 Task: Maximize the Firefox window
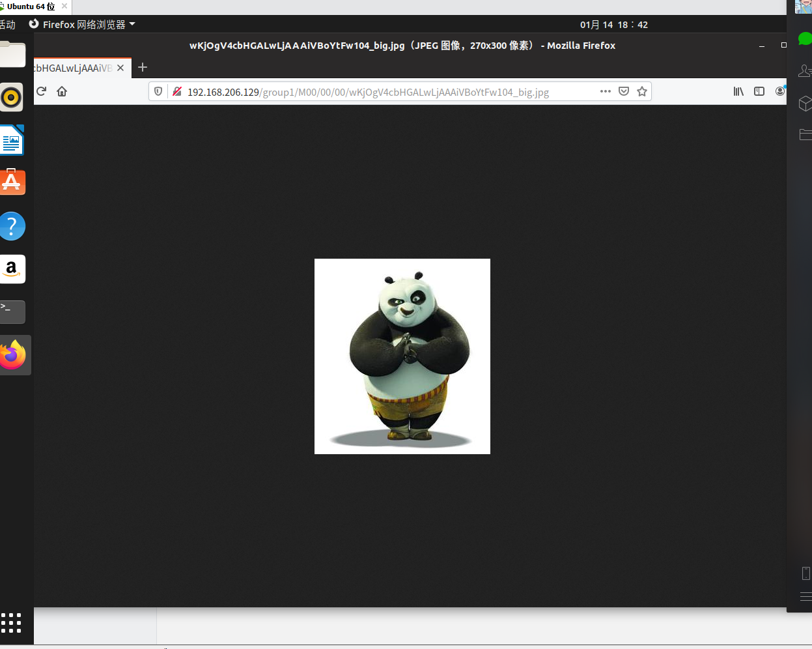[784, 45]
